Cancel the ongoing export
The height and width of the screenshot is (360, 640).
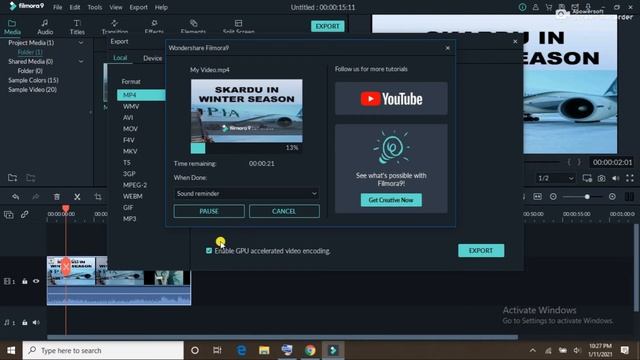click(284, 211)
